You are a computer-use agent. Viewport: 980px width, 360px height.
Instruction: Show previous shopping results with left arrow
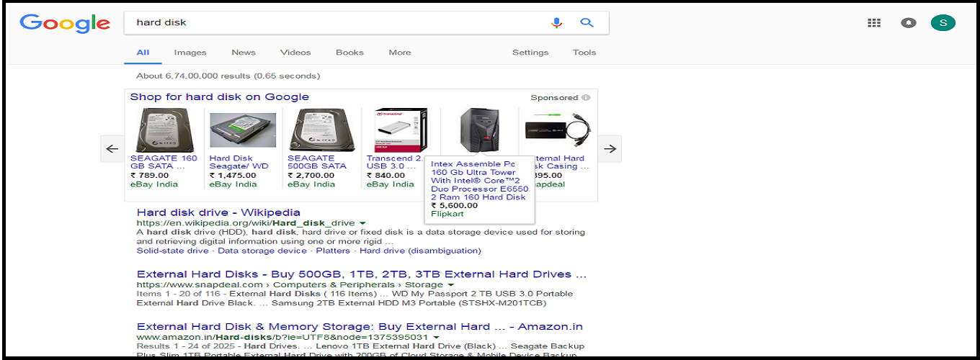click(112, 149)
